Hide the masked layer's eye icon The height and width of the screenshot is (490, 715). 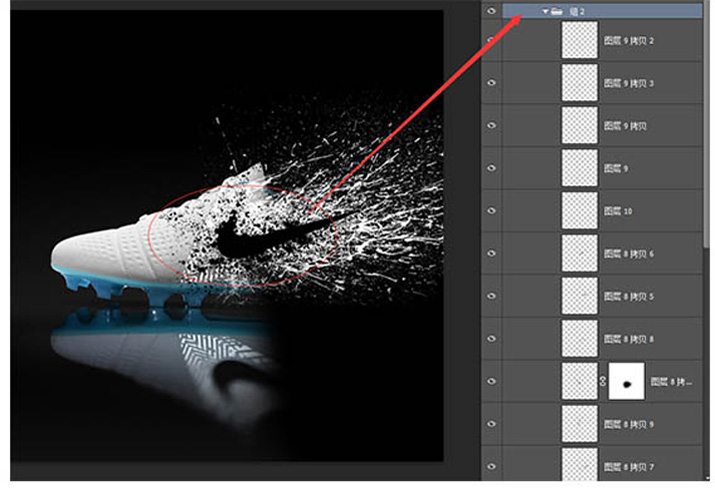pos(491,382)
